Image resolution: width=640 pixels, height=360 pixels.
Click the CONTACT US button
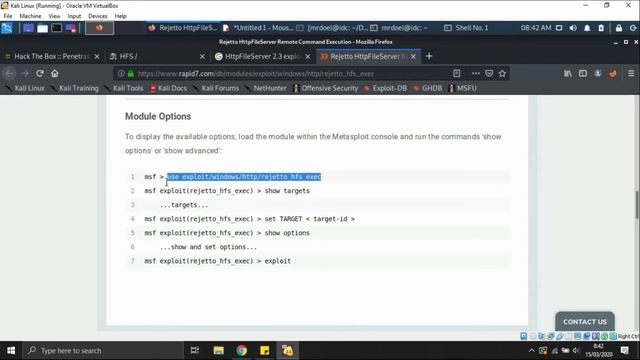(x=585, y=322)
